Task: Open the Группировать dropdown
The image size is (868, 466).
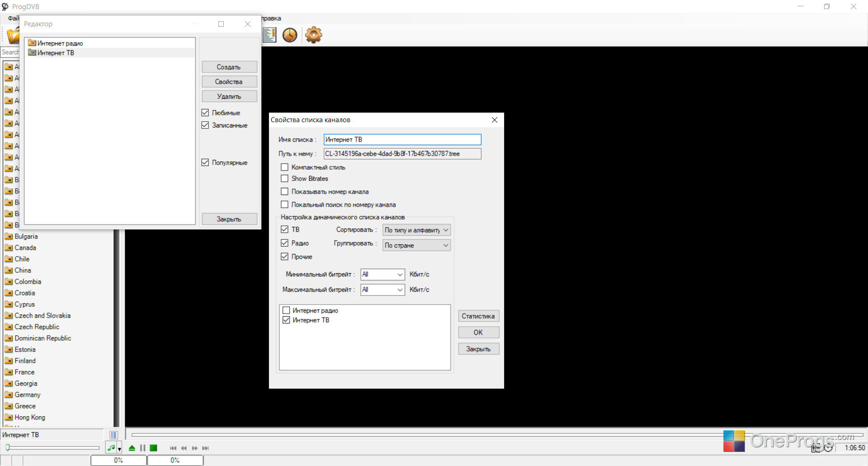Action: pyautogui.click(x=416, y=245)
